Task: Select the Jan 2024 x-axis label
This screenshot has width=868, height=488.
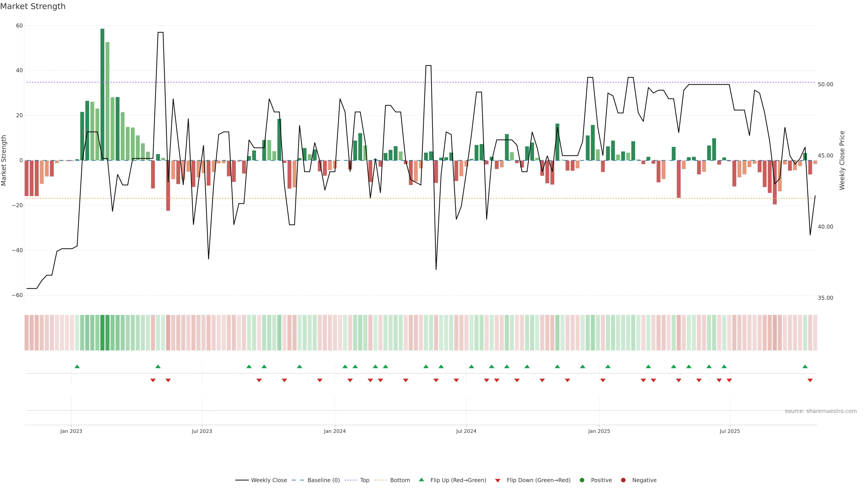Action: (335, 431)
